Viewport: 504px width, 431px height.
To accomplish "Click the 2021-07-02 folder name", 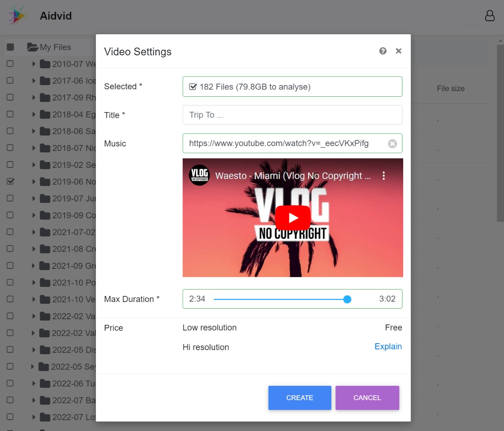I will coord(74,232).
